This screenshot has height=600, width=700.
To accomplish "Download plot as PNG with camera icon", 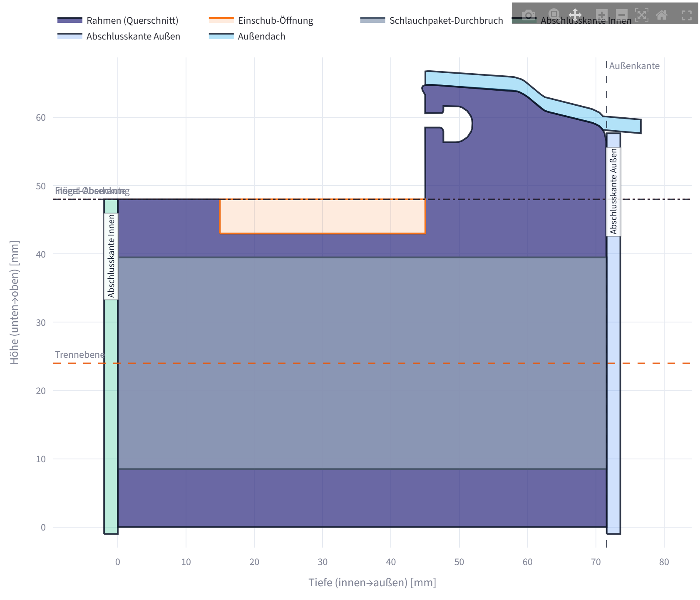I will coord(529,15).
